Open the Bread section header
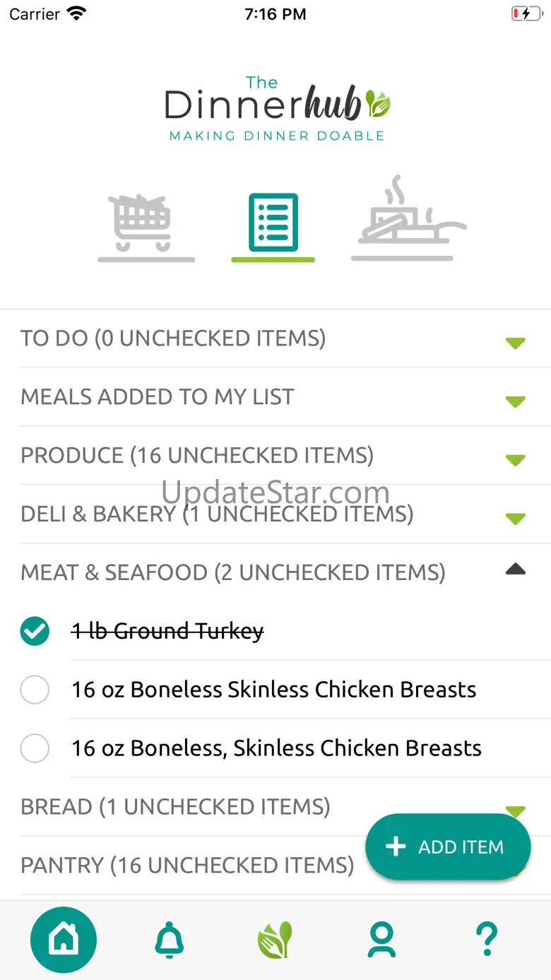This screenshot has height=980, width=551. (x=175, y=806)
